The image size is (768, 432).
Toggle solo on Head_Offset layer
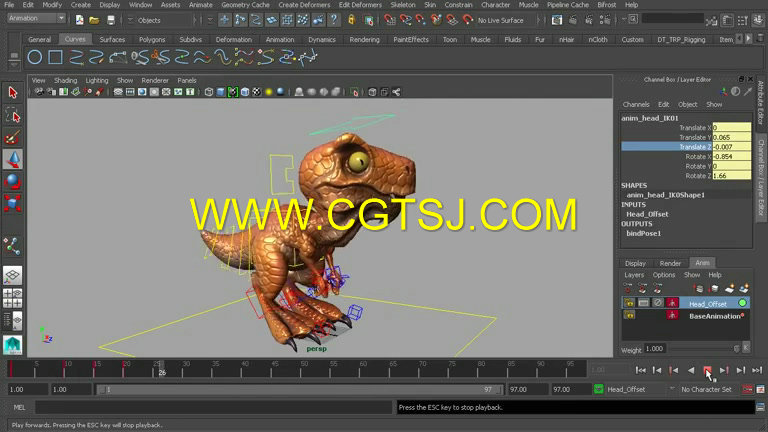pos(643,303)
